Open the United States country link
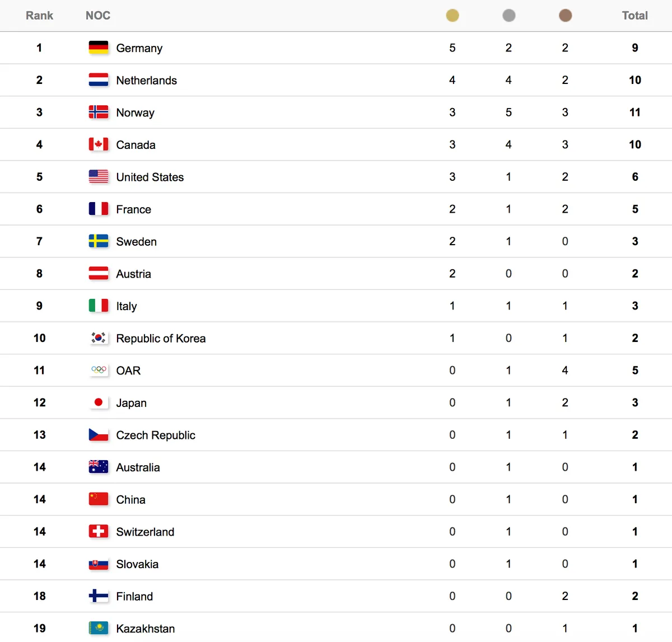 150,177
